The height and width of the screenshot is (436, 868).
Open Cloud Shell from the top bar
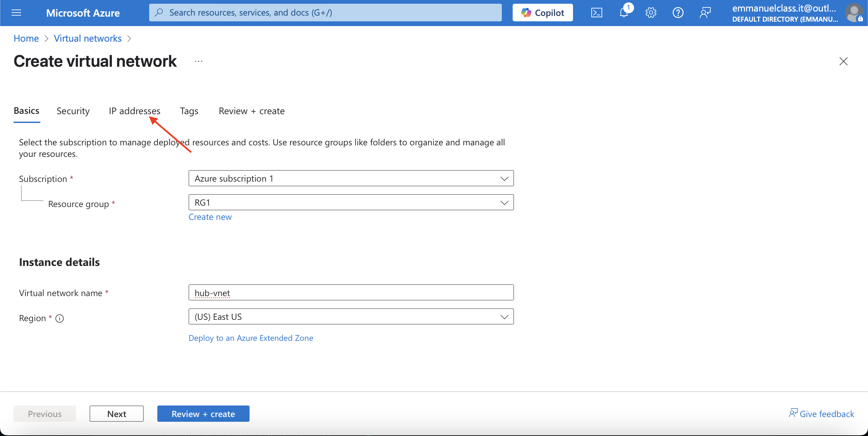click(x=597, y=13)
